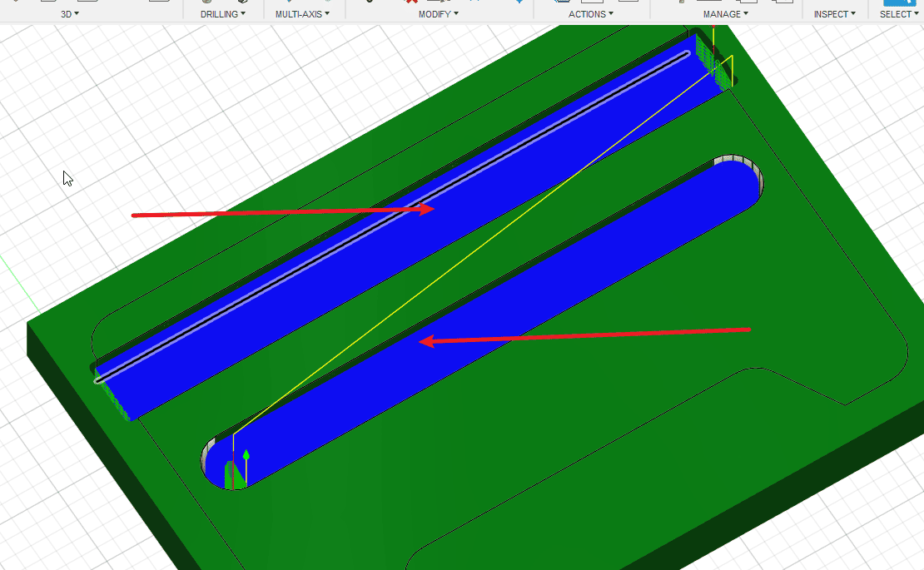Expand the MANAGE dropdown
The image size is (924, 570).
pyautogui.click(x=725, y=14)
